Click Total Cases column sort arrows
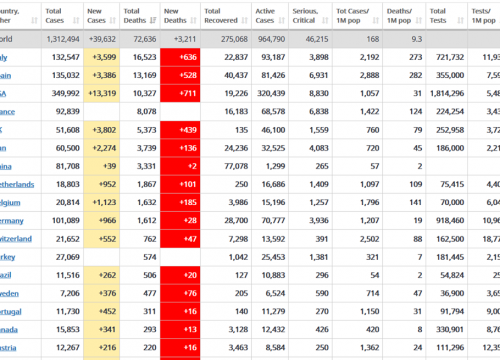This screenshot has height=360, width=500. 76,21
